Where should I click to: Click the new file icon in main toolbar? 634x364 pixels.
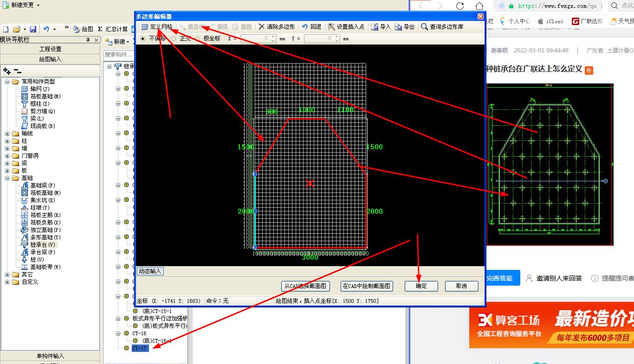[x=6, y=29]
